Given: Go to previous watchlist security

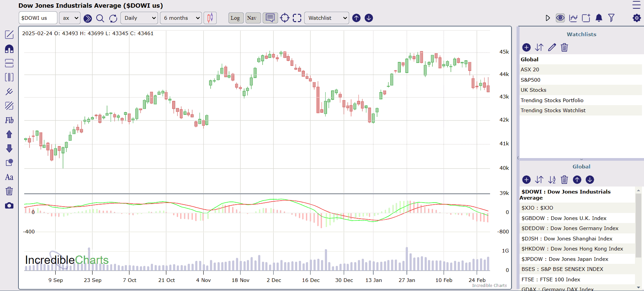Looking at the screenshot, I should (357, 18).
